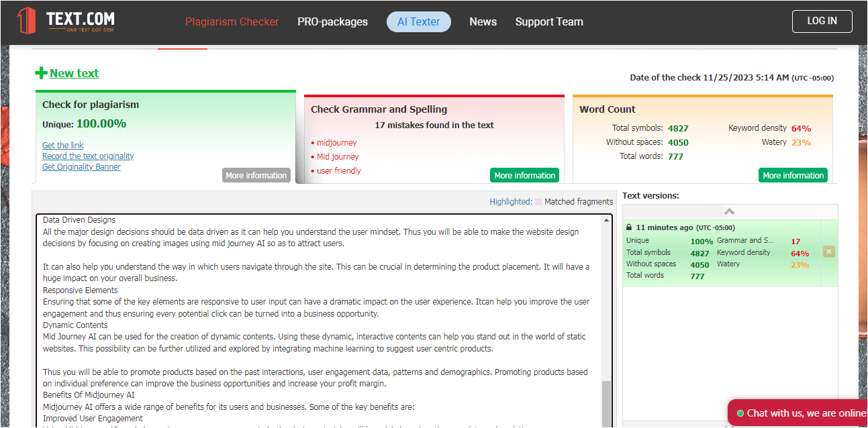
Task: Click the checked text scrollbar thumb
Action: (607, 403)
